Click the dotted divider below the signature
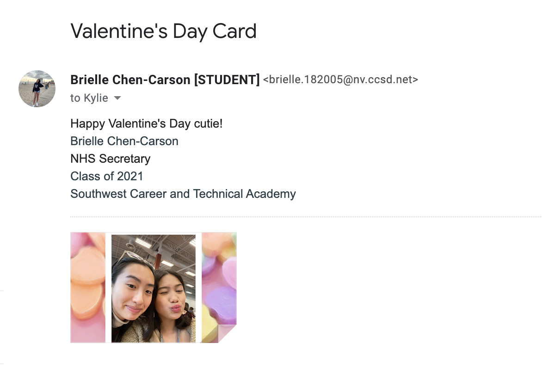This screenshot has height=392, width=542. [305, 216]
